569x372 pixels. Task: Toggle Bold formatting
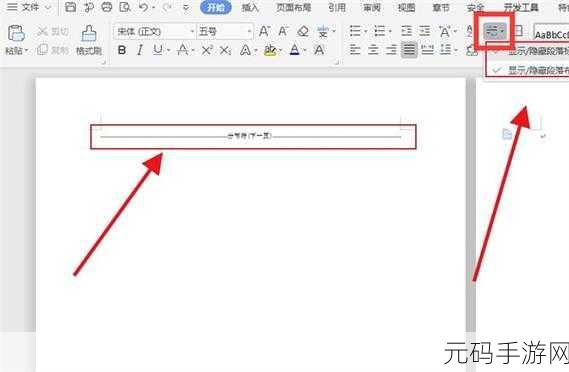[x=122, y=50]
